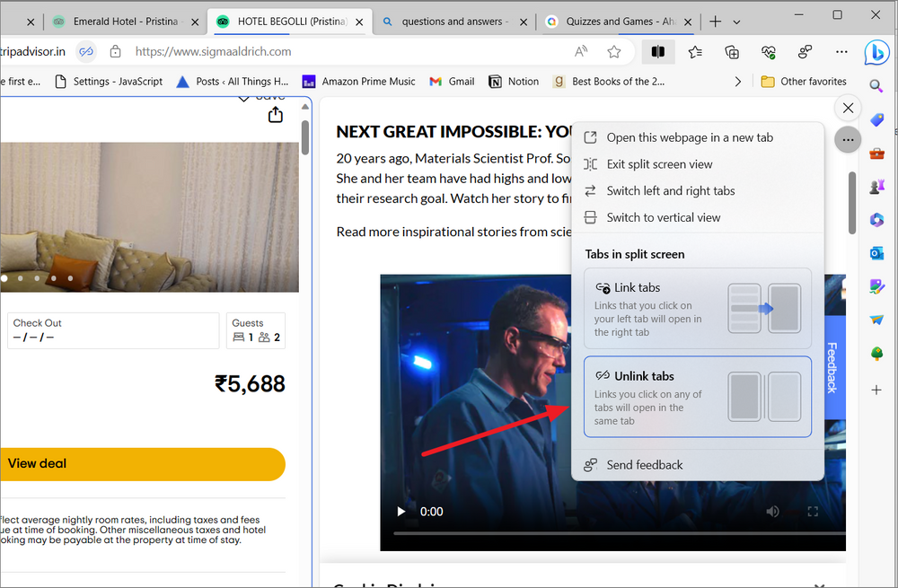Viewport: 898px width, 588px height.
Task: Start Read aloud for this page
Action: 581,52
